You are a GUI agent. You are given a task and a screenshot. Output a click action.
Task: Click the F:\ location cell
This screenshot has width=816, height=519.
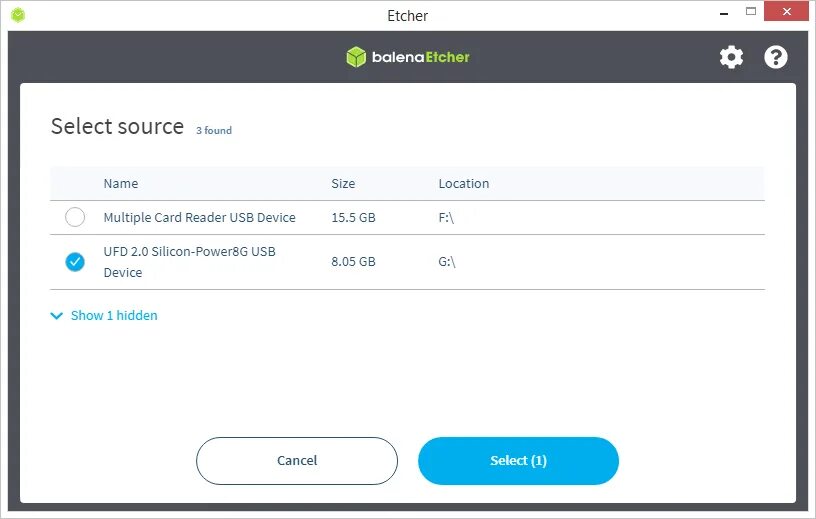[x=446, y=217]
